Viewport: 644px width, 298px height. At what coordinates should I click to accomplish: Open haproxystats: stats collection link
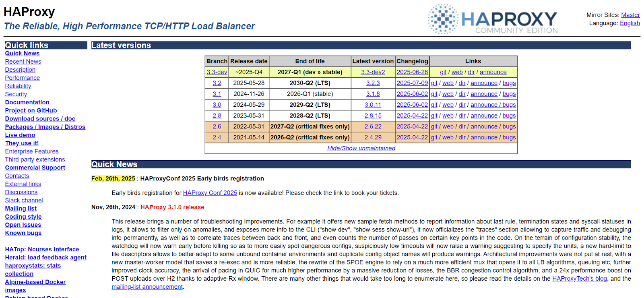coord(33,269)
